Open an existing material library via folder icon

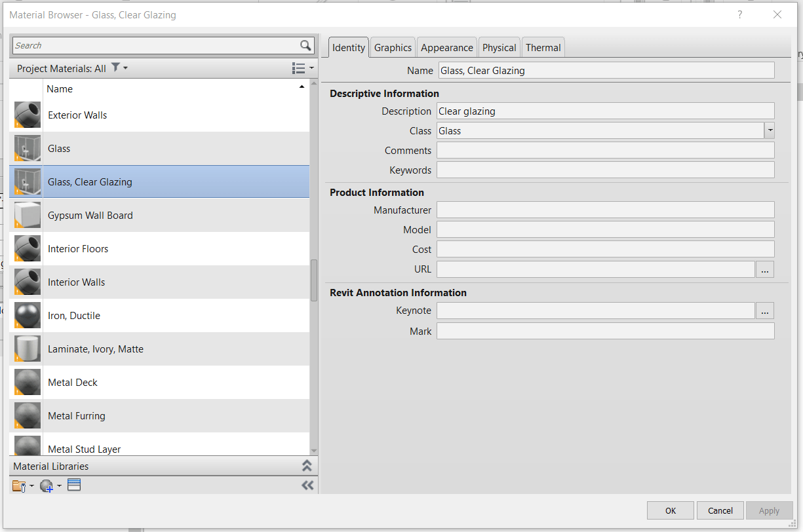19,485
